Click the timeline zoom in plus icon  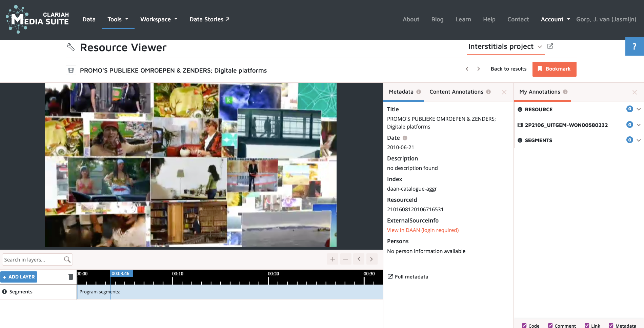pos(333,259)
